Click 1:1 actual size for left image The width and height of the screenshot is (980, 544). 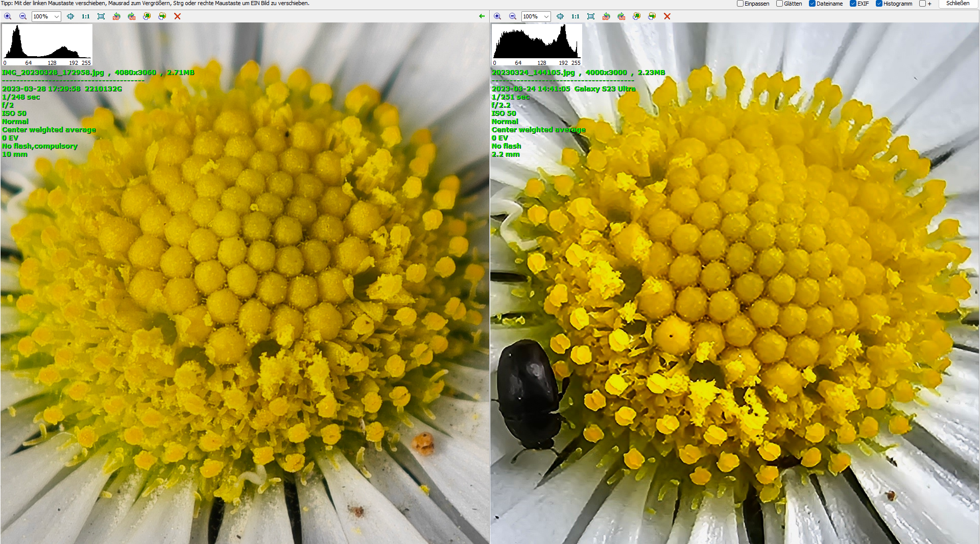pos(85,16)
